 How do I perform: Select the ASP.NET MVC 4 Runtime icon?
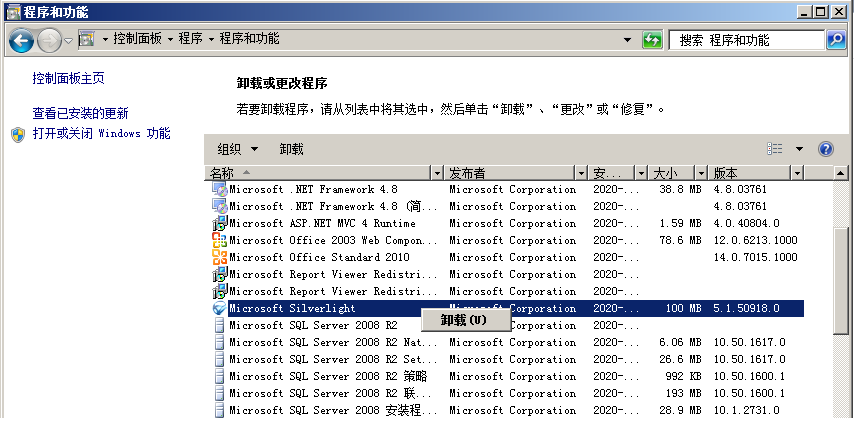(219, 223)
